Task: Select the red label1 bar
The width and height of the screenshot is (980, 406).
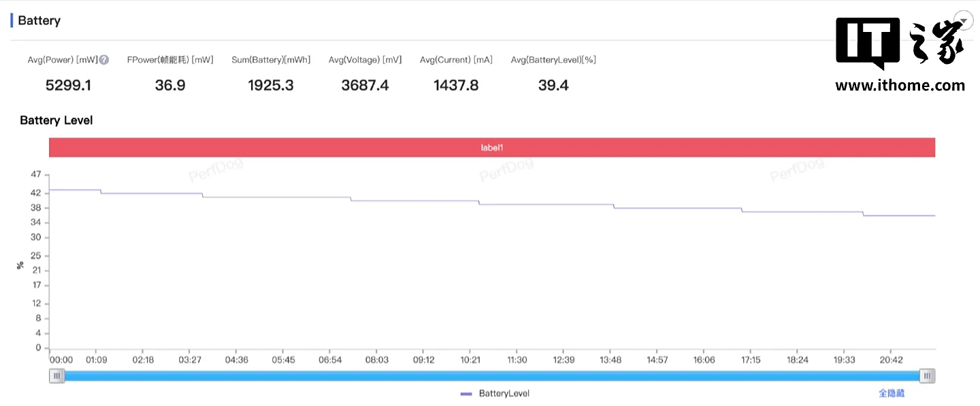Action: point(491,148)
